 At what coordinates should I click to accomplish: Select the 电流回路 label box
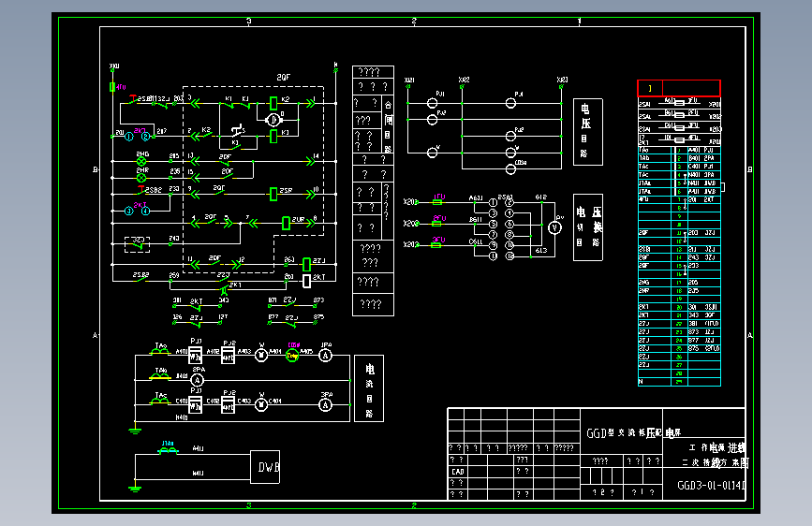(x=369, y=388)
